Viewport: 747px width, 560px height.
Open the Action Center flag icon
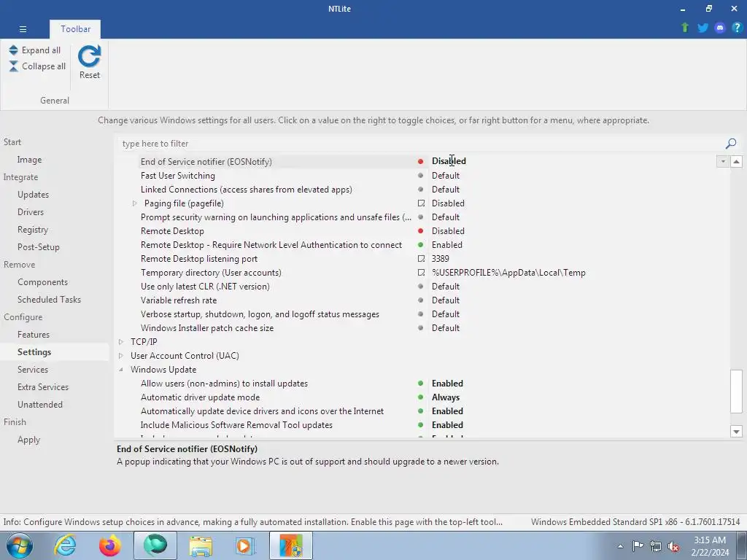pos(638,545)
